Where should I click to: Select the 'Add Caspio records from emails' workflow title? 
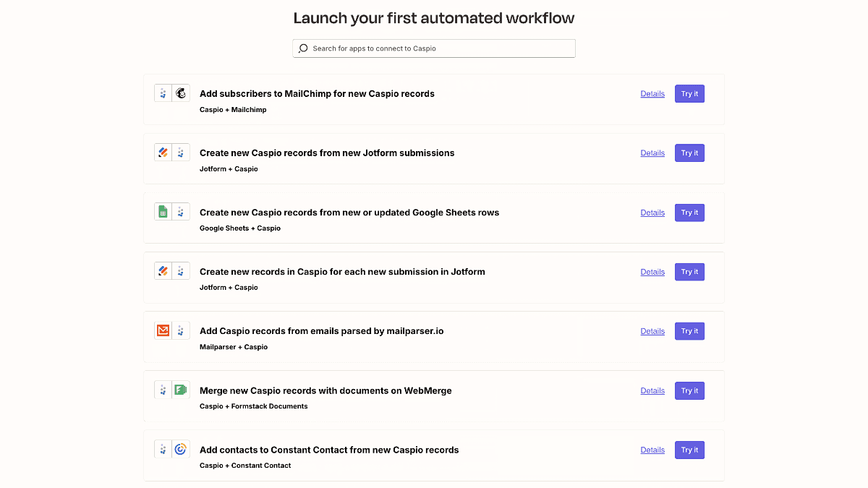point(322,330)
